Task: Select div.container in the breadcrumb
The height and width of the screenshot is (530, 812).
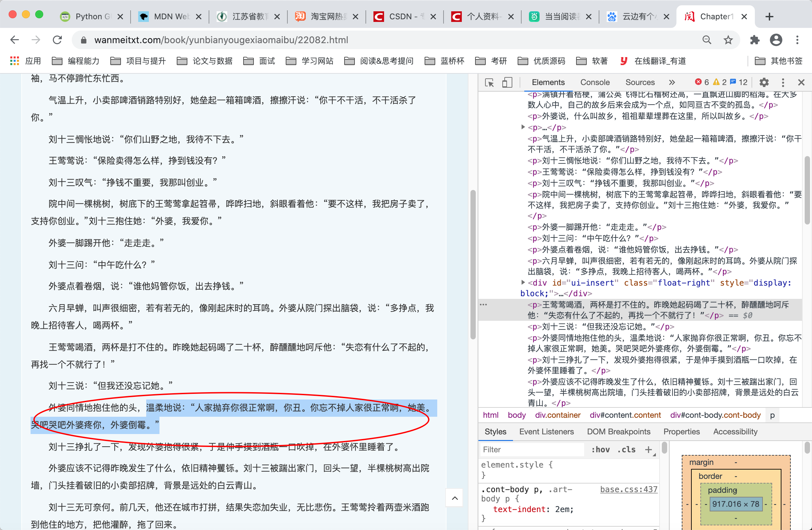Action: [558, 415]
